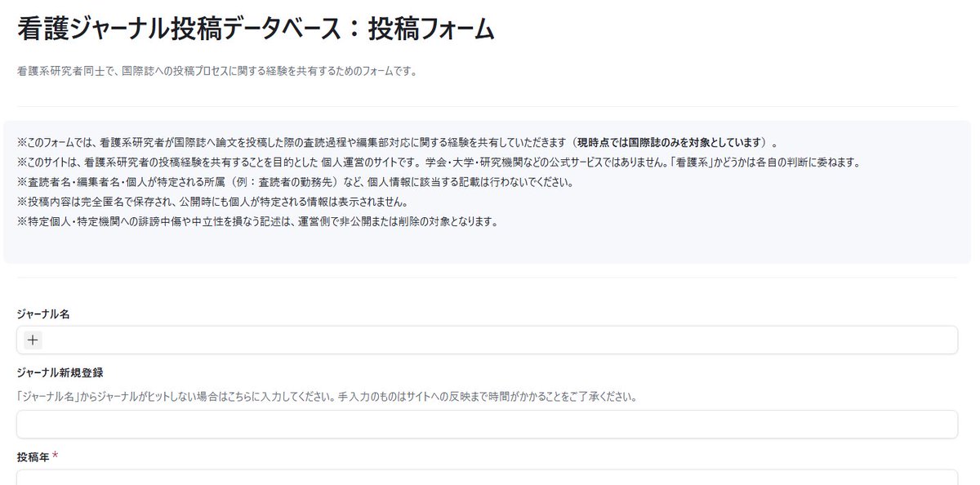Click the 投稿年 input field
The image size is (980, 485).
tap(487, 477)
